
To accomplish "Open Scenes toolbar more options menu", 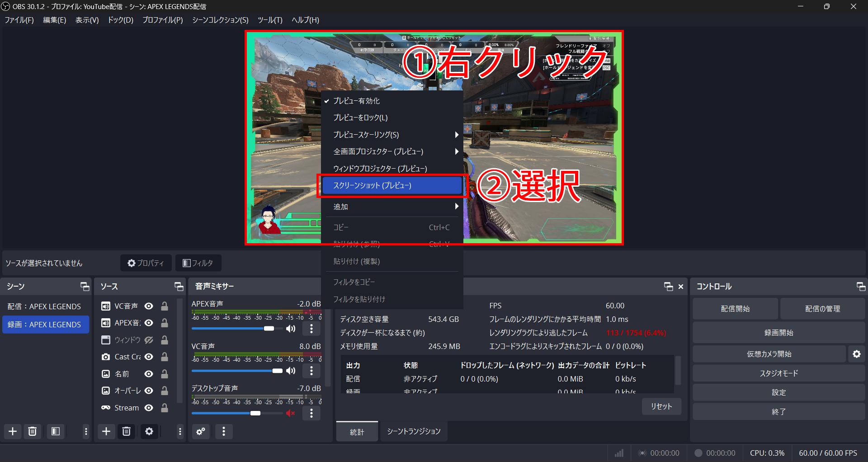I will coord(86,431).
